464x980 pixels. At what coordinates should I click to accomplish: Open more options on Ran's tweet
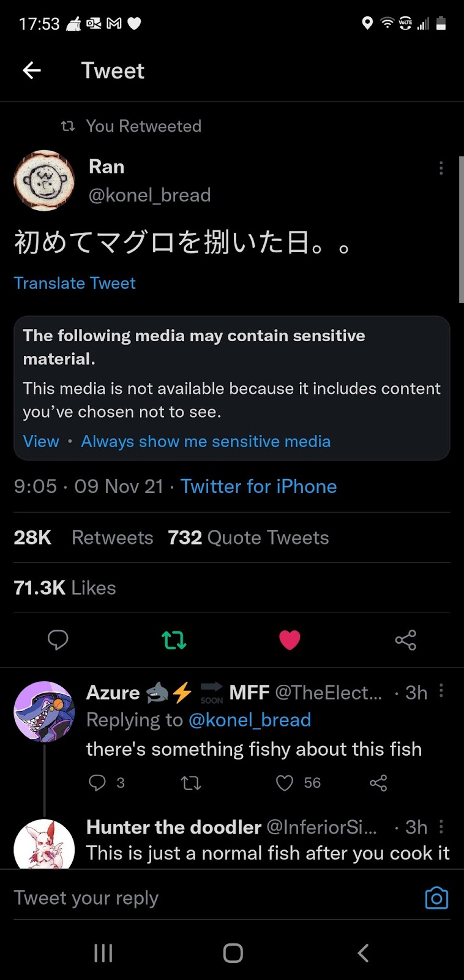(441, 168)
